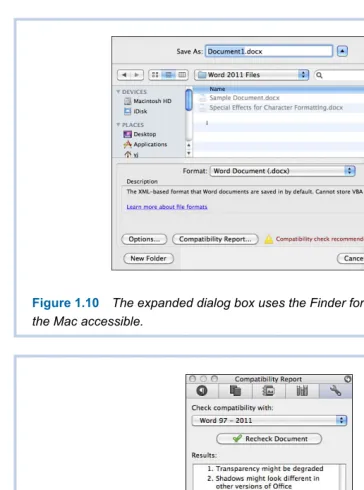The height and width of the screenshot is (490, 364).
Task: Click the sidebar scroll up arrow
Action: [189, 145]
